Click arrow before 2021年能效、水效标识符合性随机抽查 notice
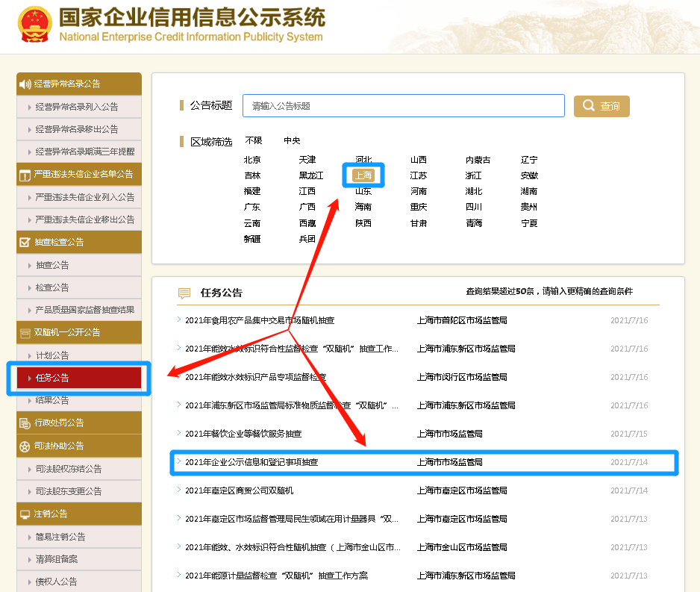700x592 pixels. click(x=179, y=546)
